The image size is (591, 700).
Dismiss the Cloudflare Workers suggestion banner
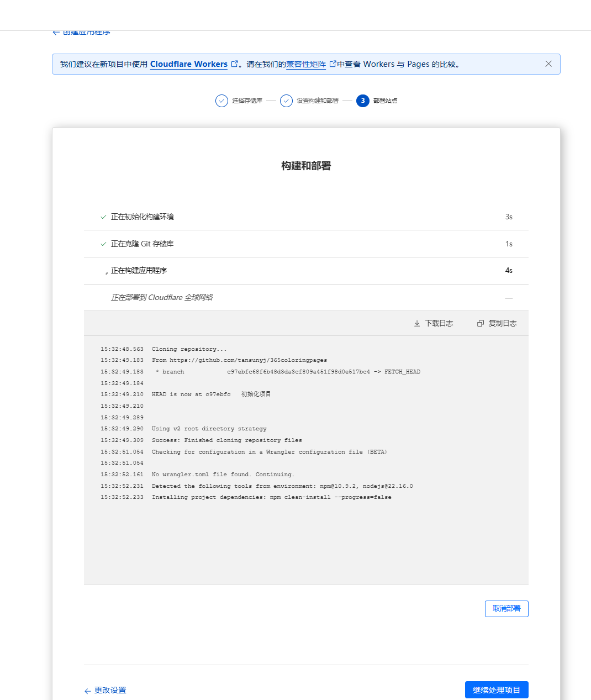(x=548, y=64)
